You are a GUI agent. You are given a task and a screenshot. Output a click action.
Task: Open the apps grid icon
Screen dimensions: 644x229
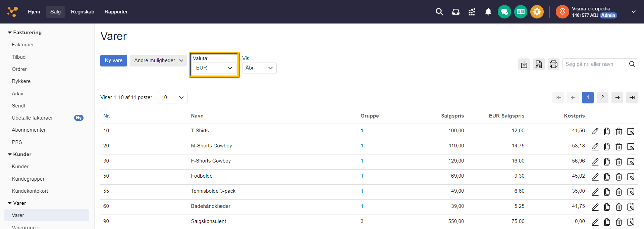(472, 12)
